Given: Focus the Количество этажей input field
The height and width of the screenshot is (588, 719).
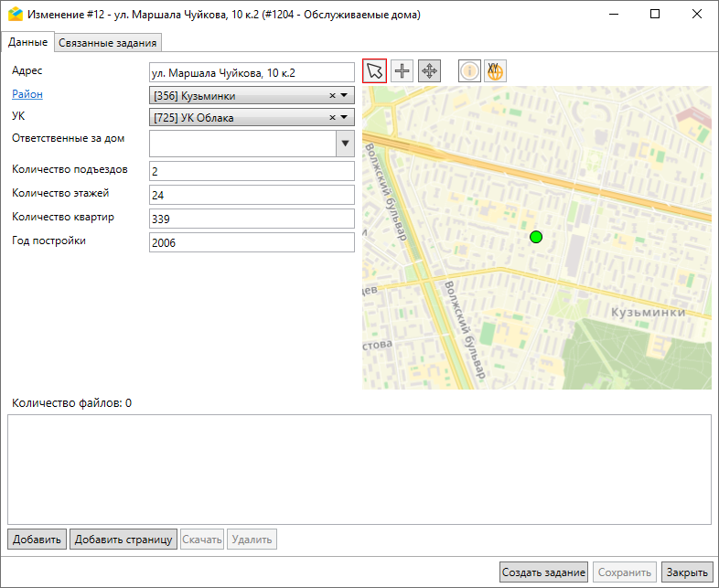Looking at the screenshot, I should coord(251,195).
